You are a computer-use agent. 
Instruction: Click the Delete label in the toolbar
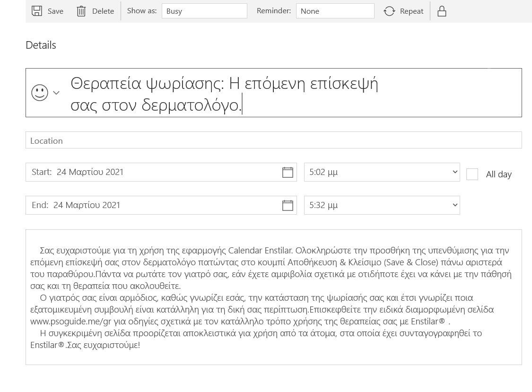103,11
